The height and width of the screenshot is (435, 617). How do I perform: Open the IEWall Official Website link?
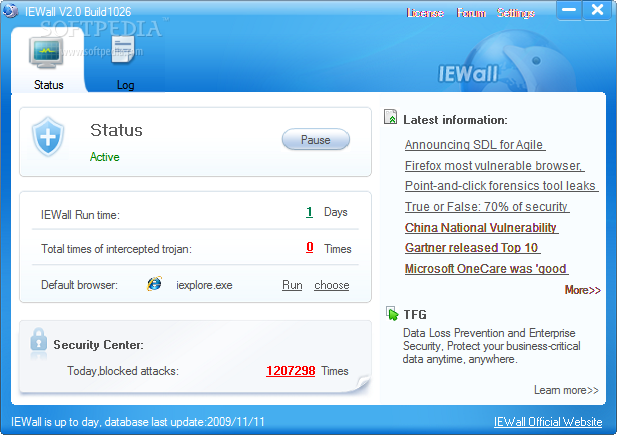point(548,422)
